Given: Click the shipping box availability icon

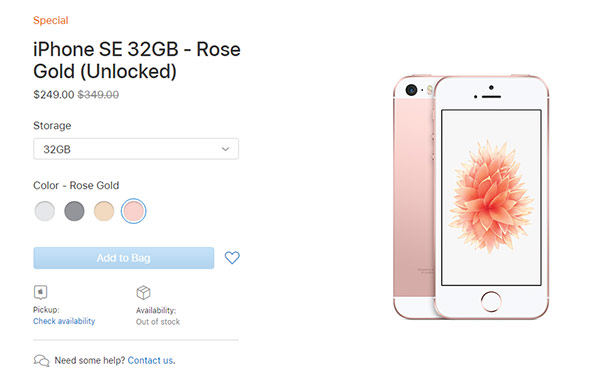Looking at the screenshot, I should [143, 293].
